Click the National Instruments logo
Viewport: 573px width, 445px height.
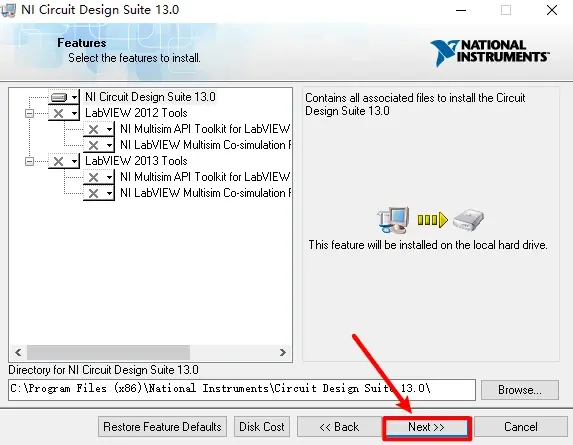point(490,53)
